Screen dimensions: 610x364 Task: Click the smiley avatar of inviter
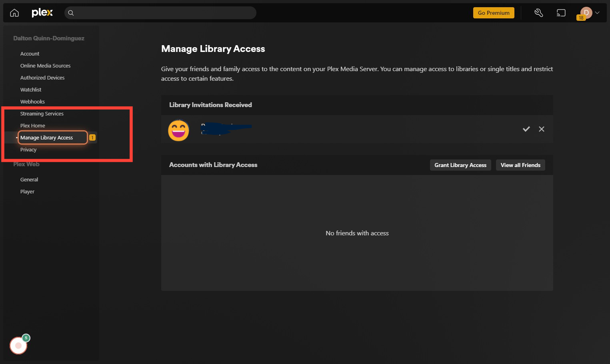pyautogui.click(x=178, y=130)
